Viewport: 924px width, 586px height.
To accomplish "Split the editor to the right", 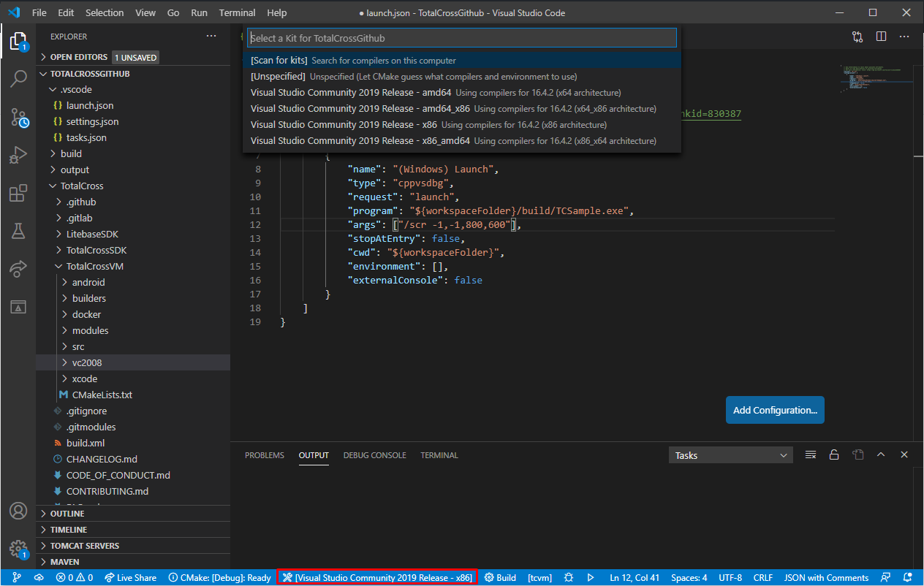I will tap(882, 36).
